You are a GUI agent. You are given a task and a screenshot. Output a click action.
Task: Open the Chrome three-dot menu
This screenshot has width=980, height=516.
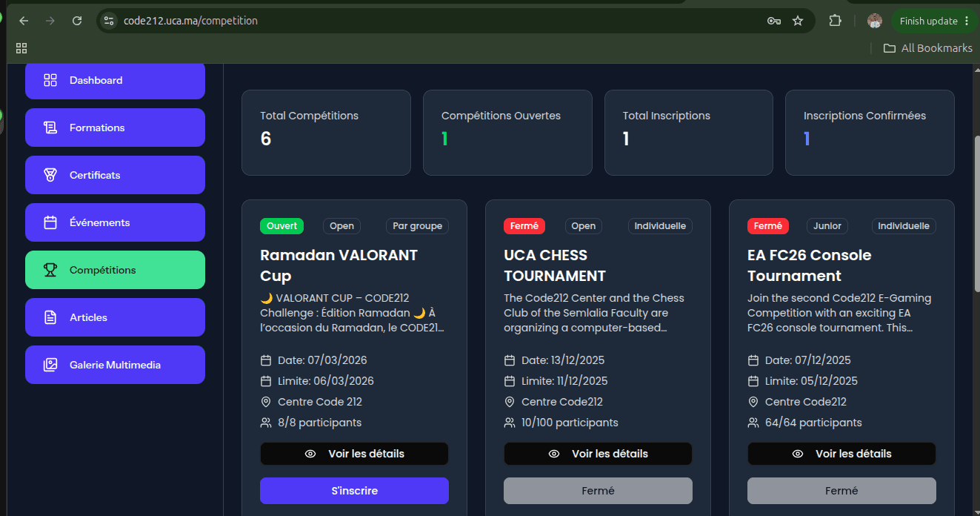[967, 21]
